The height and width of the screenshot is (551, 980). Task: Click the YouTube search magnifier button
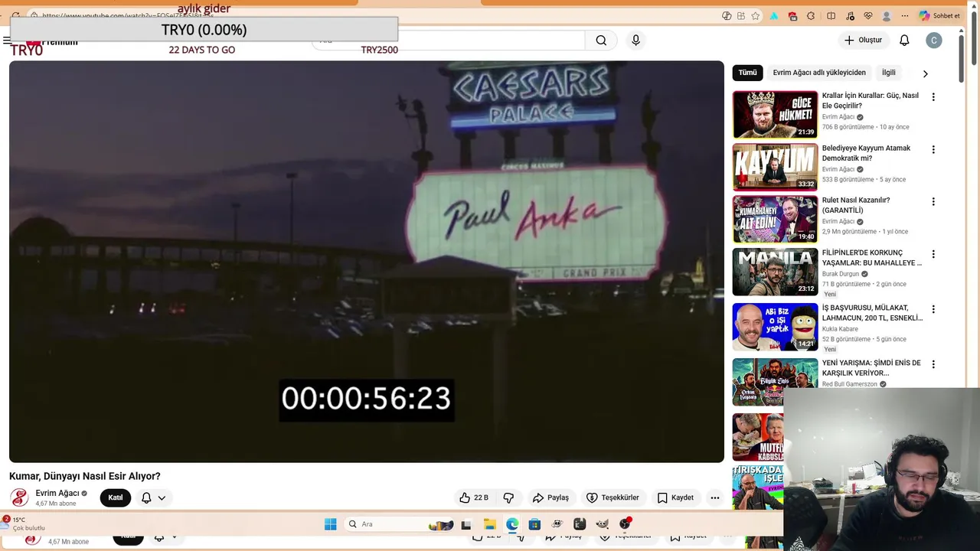tap(601, 41)
